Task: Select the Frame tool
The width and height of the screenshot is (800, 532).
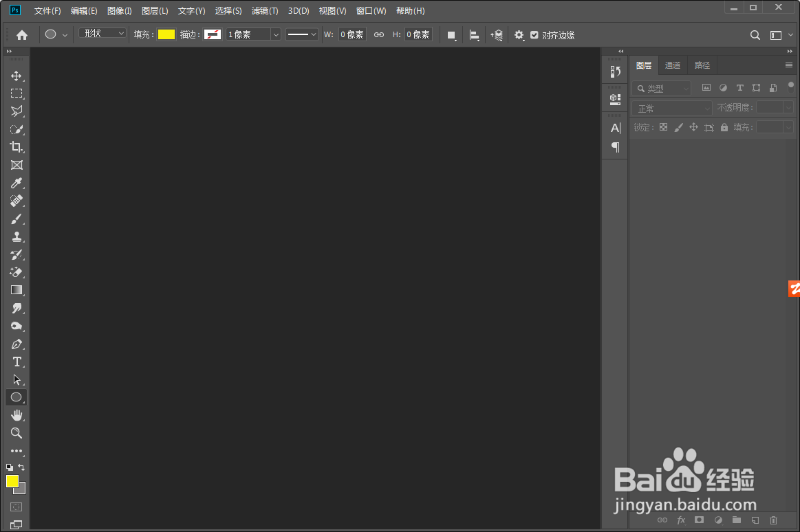Action: tap(17, 165)
